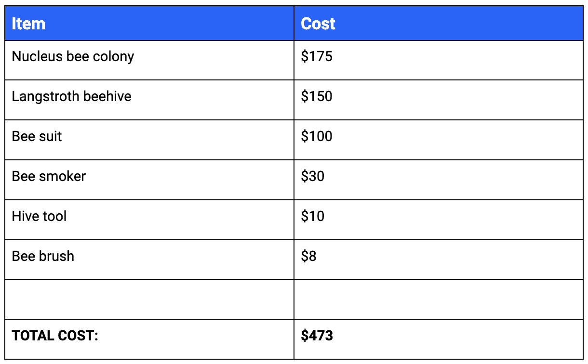Select the Nucleus bee colony cell
588x364 pixels.
[149, 60]
